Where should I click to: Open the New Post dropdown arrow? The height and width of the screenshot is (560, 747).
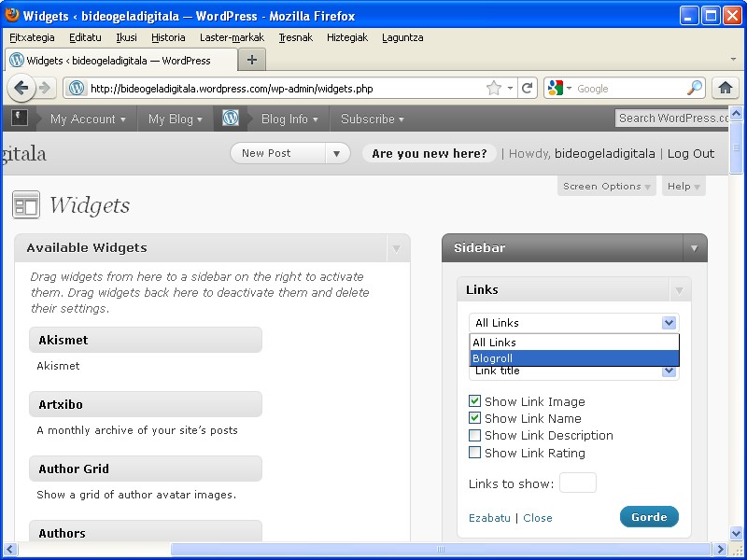point(337,153)
